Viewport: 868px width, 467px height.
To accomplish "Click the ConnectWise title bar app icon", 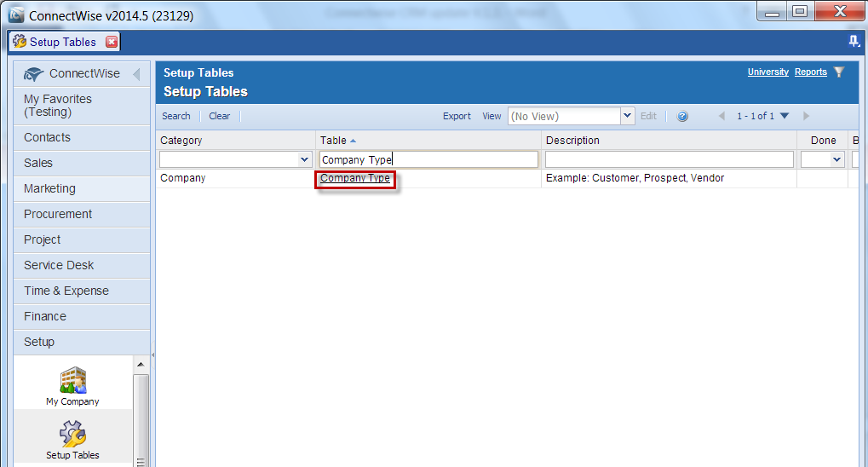I will (16, 15).
